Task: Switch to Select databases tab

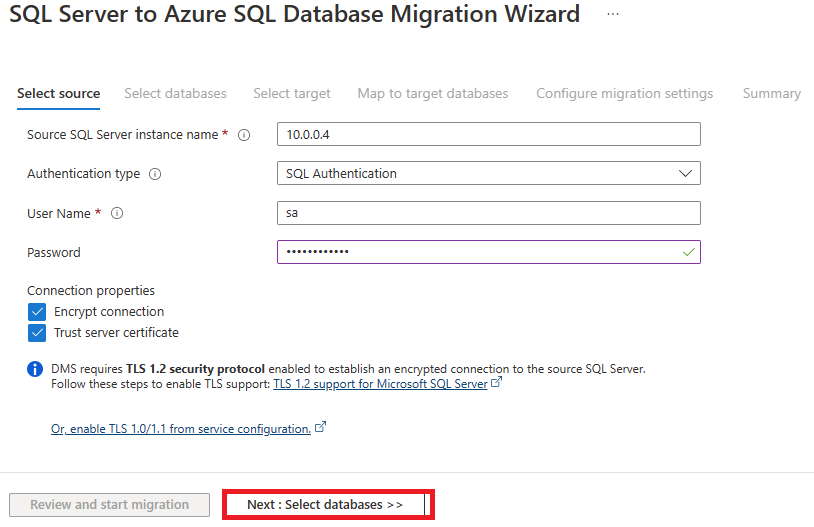Action: click(175, 93)
